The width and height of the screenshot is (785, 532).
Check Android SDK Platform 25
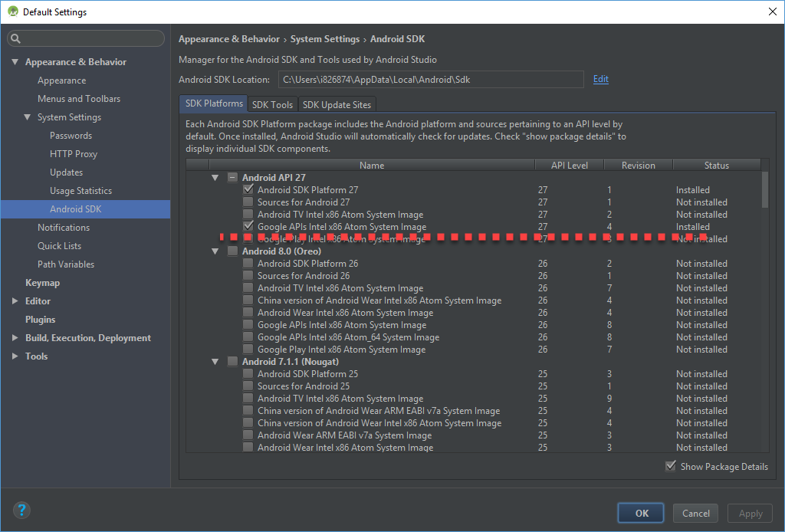click(x=248, y=373)
